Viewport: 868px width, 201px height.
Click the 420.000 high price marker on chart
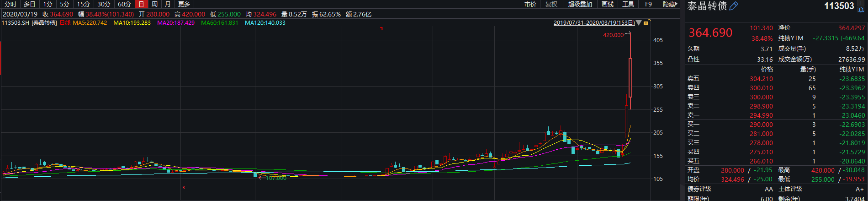(x=613, y=35)
